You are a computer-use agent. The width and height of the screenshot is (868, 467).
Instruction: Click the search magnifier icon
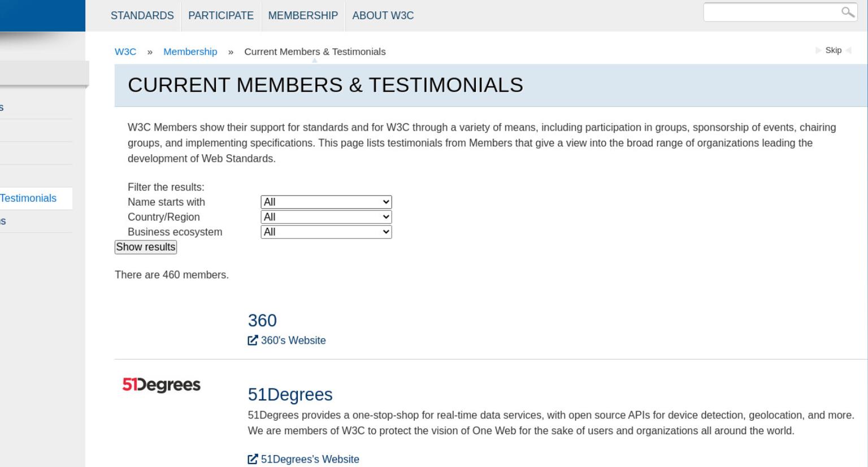click(848, 12)
